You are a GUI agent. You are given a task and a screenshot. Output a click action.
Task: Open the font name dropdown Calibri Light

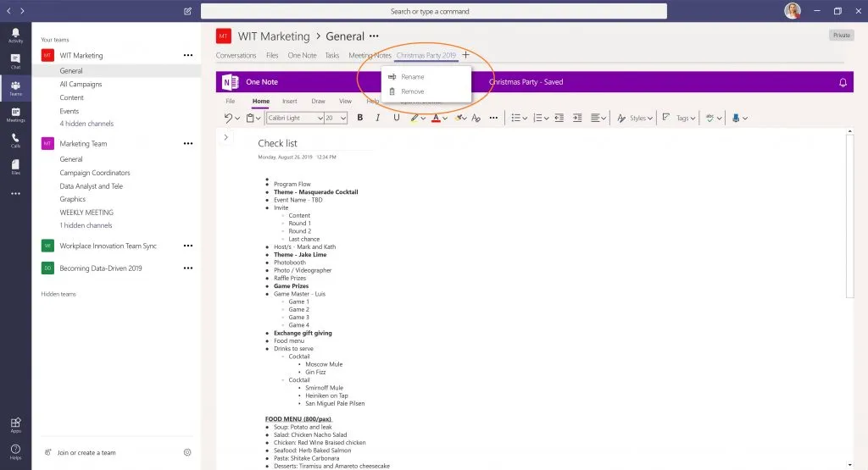point(295,118)
